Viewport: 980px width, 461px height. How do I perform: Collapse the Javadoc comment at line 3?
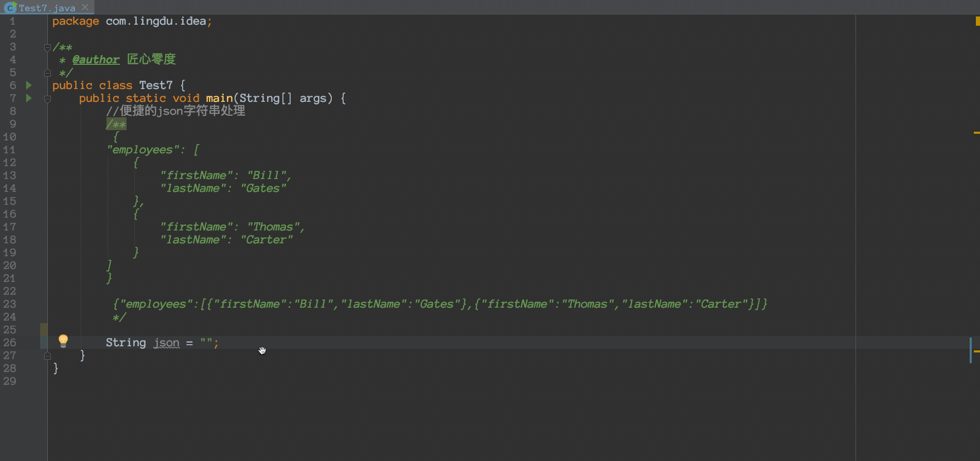(47, 47)
